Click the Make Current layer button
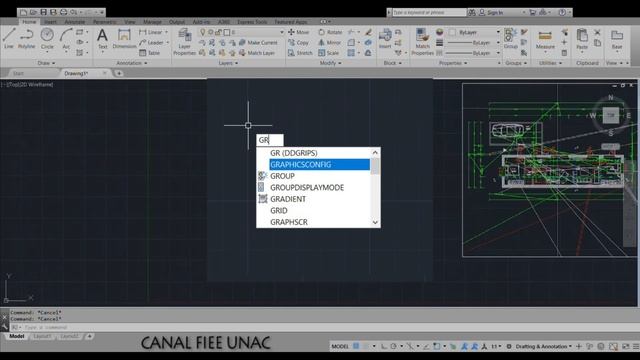This screenshot has width=640, height=360. [x=258, y=42]
